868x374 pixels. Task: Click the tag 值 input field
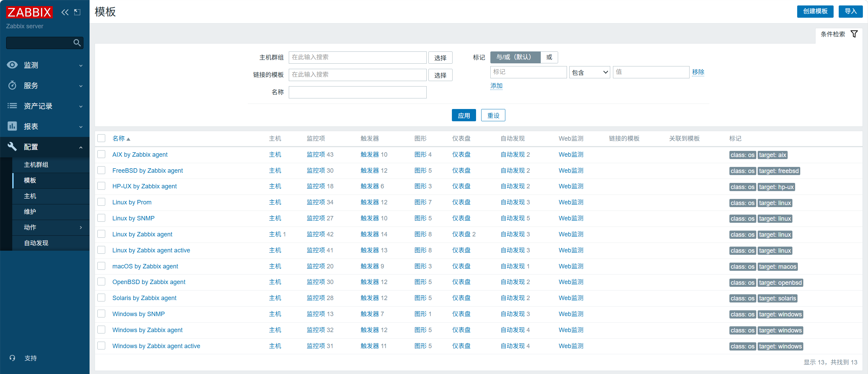coord(651,72)
